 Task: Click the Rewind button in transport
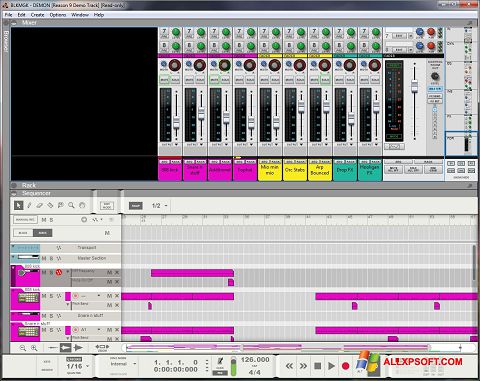(289, 366)
